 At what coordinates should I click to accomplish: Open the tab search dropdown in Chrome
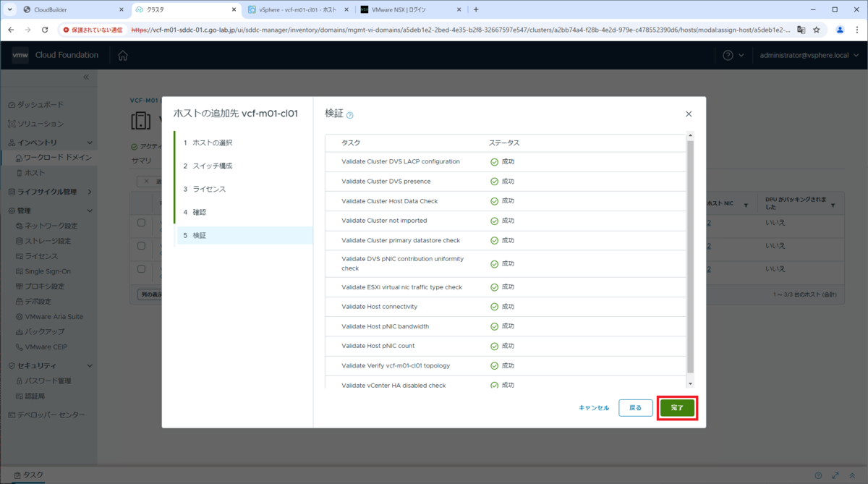click(10, 9)
